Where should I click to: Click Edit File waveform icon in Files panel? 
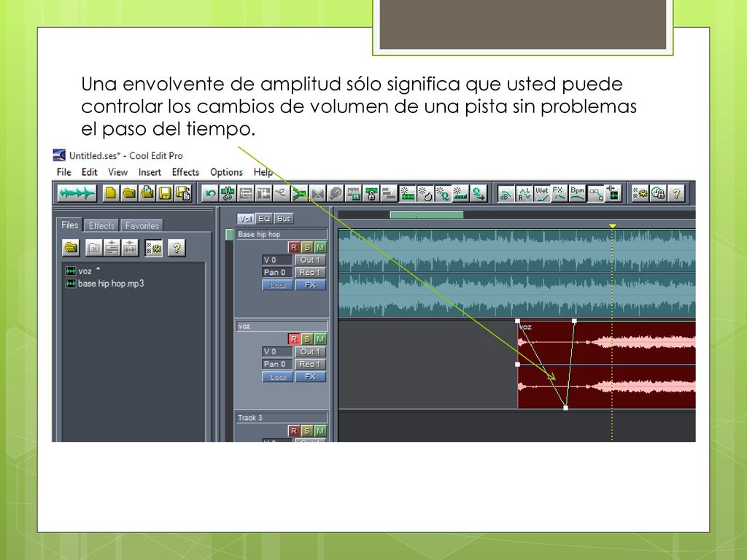tap(130, 248)
